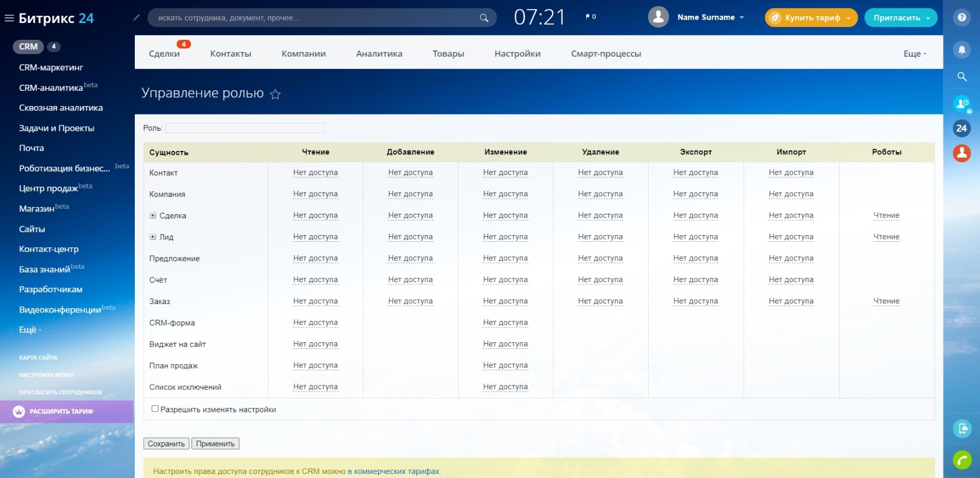Click the pencil edit icon near the logo
The height and width of the screenshot is (478, 980).
(x=136, y=17)
